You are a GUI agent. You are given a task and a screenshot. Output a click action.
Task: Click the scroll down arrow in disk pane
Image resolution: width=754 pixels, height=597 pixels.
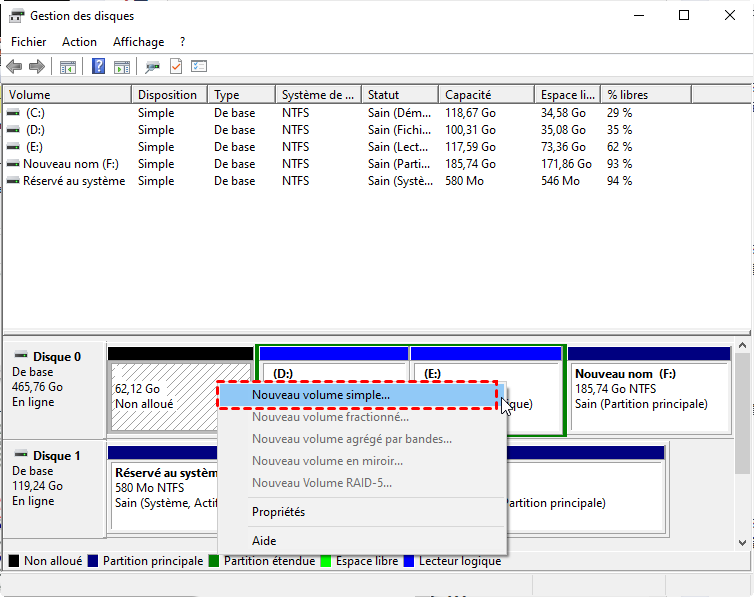(x=742, y=543)
